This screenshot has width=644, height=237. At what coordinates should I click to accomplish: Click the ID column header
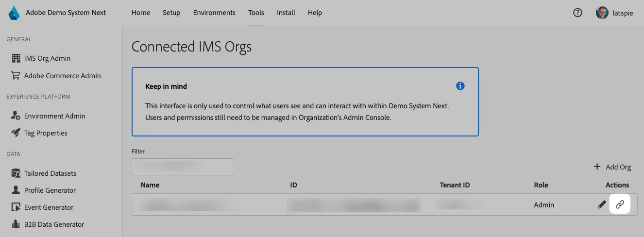click(293, 185)
